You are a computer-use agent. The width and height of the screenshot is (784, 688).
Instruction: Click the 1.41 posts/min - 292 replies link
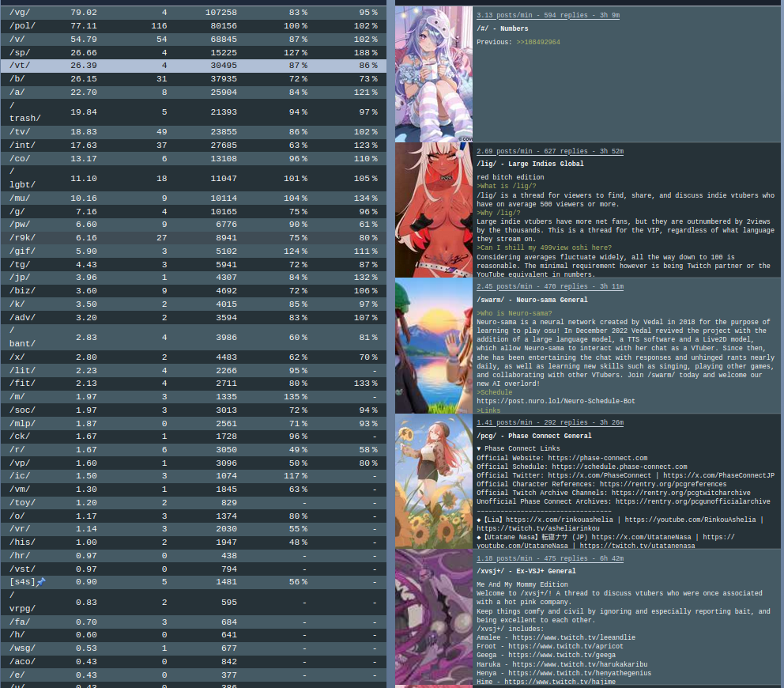click(x=550, y=422)
